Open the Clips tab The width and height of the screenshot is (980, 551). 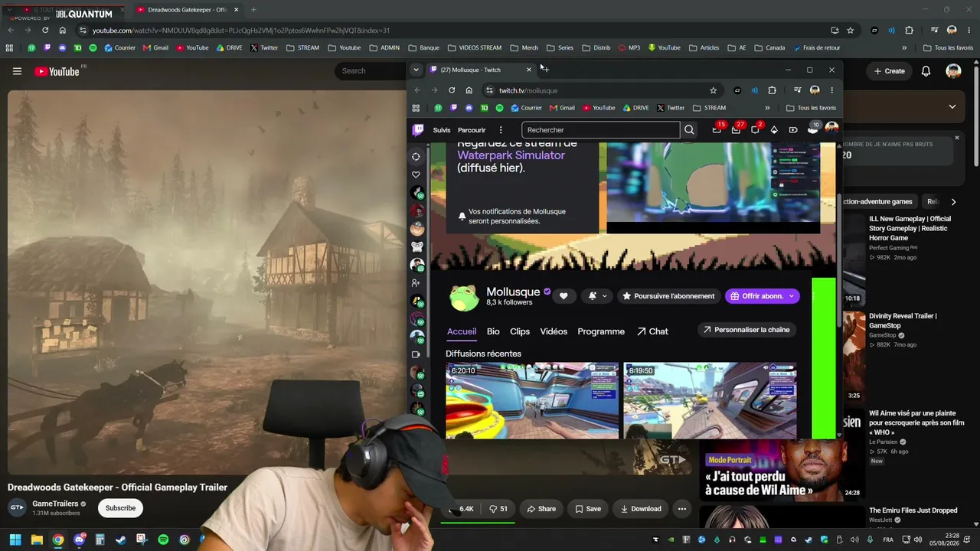point(520,331)
